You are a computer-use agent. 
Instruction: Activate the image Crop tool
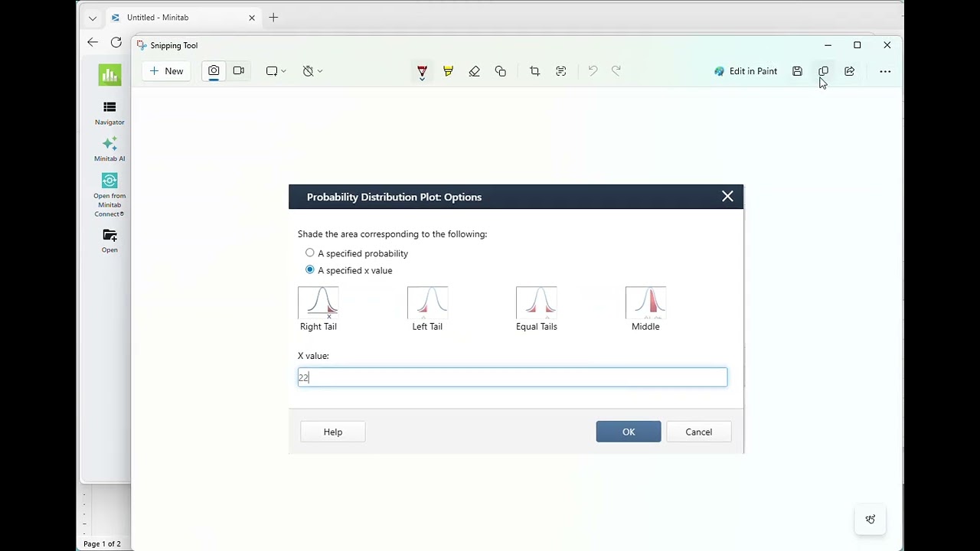(534, 71)
